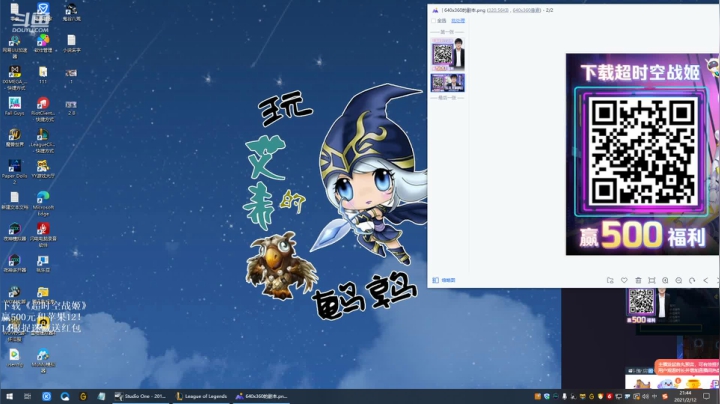Click the fit-to-window icon in the image viewer
The image size is (720, 404).
click(x=652, y=280)
